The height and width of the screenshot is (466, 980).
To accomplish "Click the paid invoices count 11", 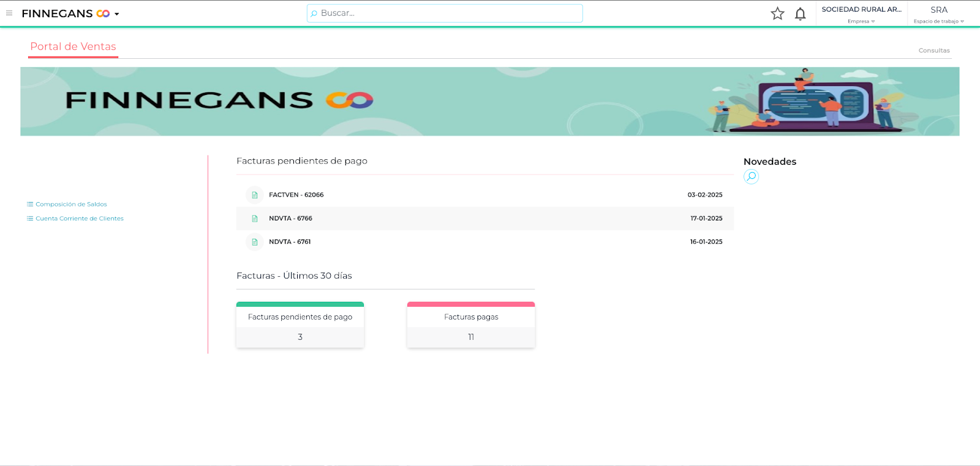I will (x=471, y=337).
